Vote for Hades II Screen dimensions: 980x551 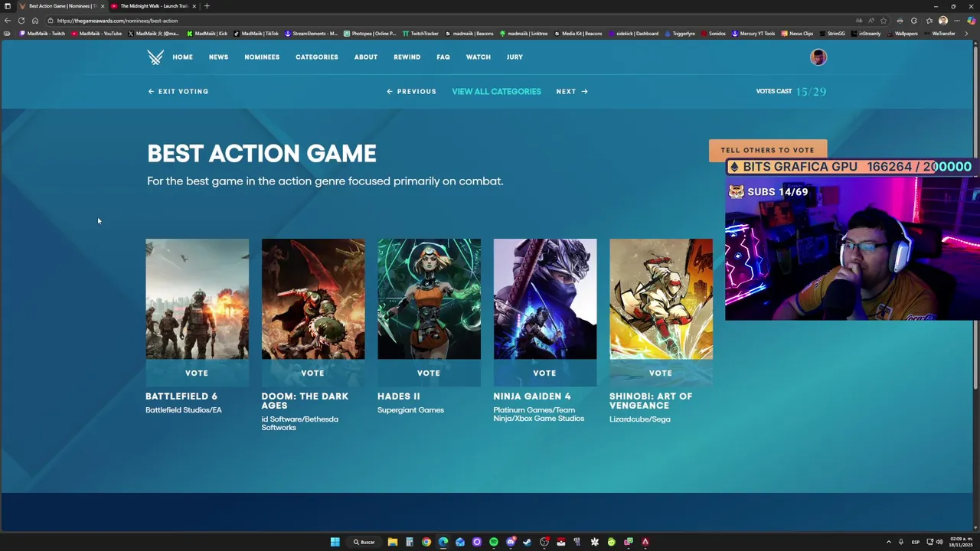coord(429,373)
